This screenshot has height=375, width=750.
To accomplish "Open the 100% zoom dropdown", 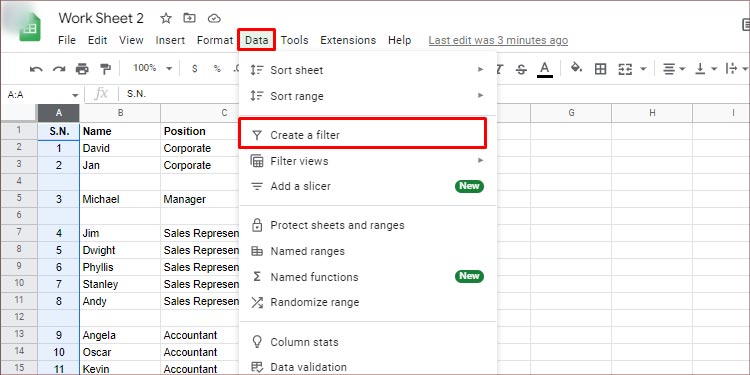I will (x=153, y=68).
